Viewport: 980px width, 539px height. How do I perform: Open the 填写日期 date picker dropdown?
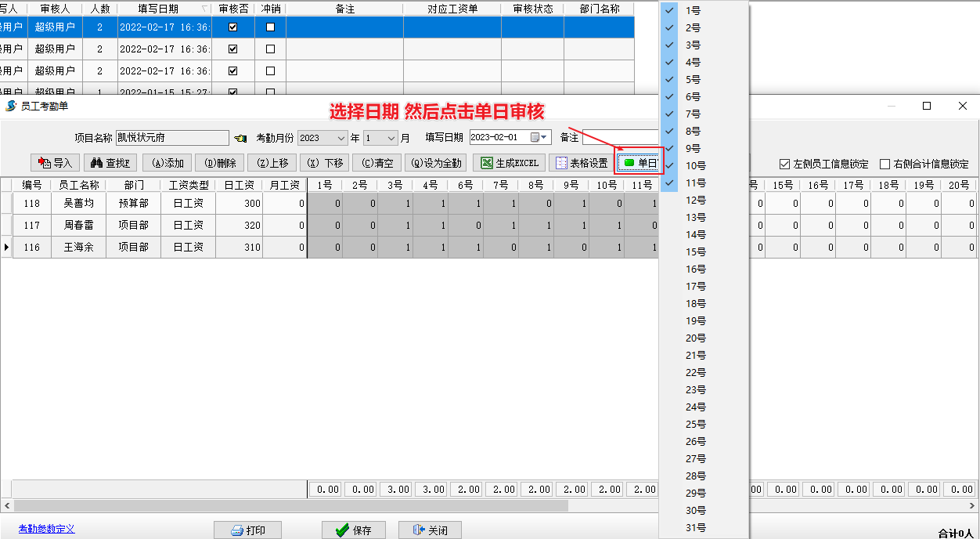point(539,138)
